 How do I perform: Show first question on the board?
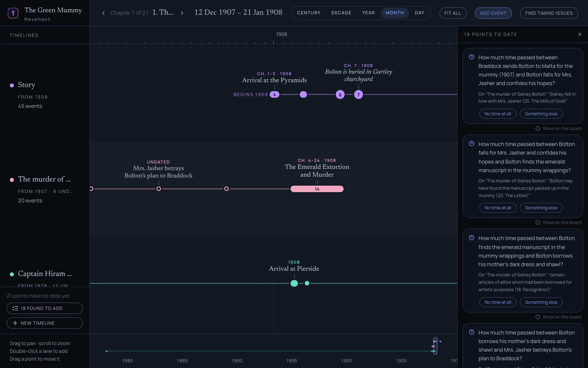[x=558, y=129]
